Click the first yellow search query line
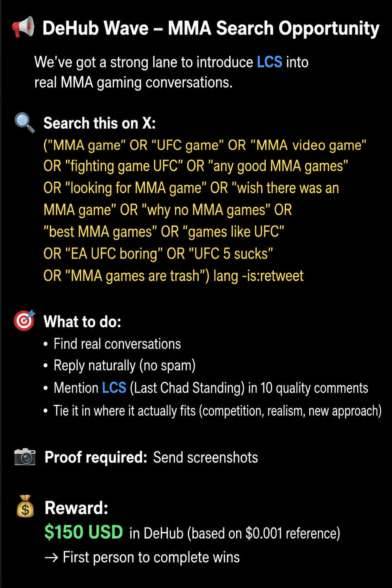The width and height of the screenshot is (392, 588). [x=205, y=145]
